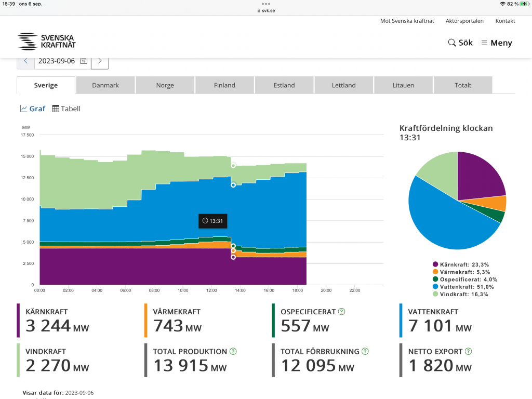Viewport: 532px width, 399px height.
Task: Click help icon beside Total Produktion
Action: [233, 351]
